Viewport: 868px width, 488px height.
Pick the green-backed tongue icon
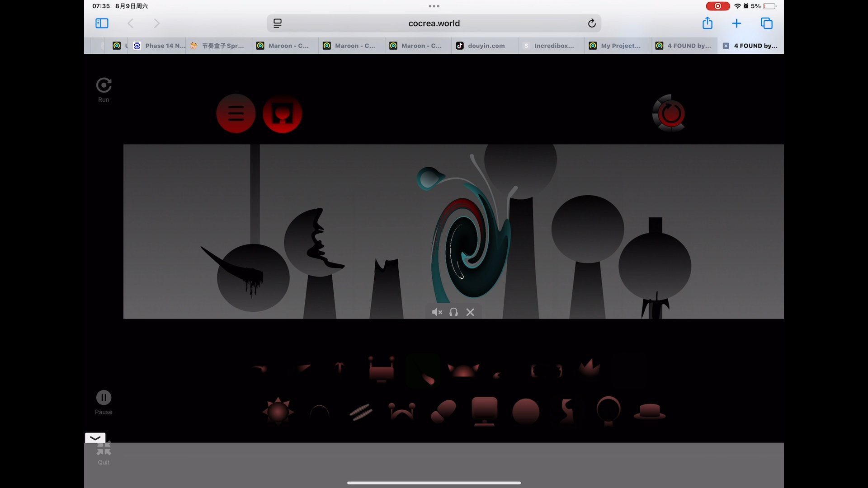[423, 371]
